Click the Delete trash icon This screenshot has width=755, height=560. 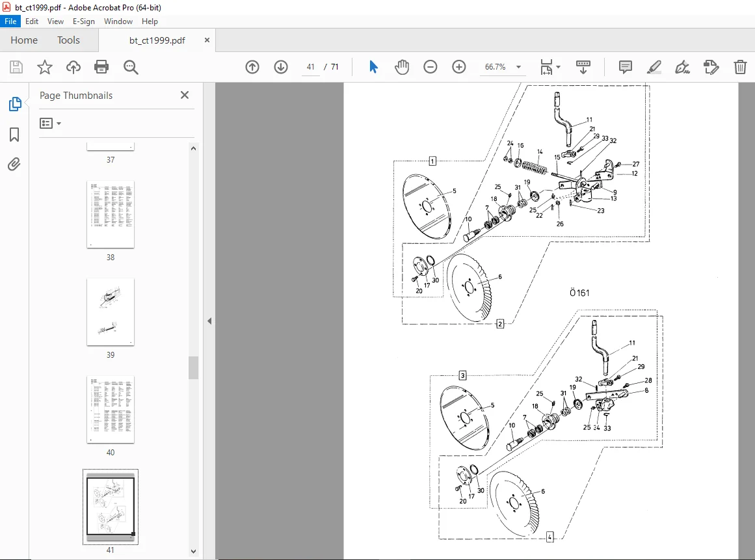pyautogui.click(x=740, y=67)
